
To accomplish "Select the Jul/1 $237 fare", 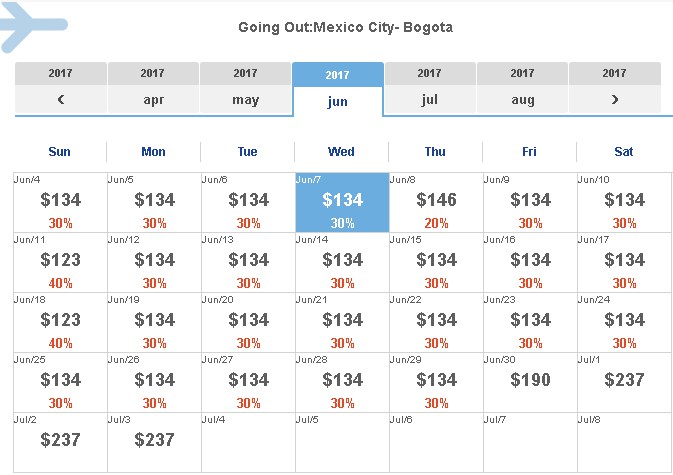I will (x=624, y=383).
